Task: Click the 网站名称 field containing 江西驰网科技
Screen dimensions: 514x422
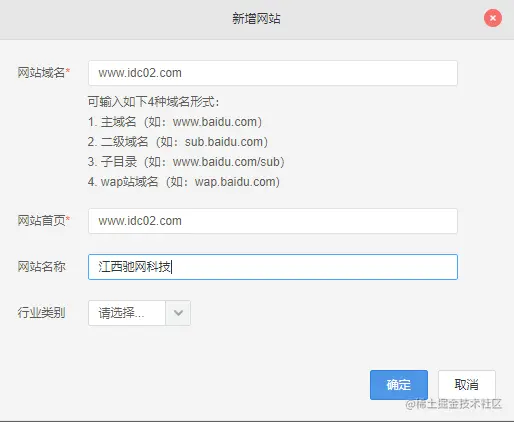Action: pyautogui.click(x=273, y=267)
